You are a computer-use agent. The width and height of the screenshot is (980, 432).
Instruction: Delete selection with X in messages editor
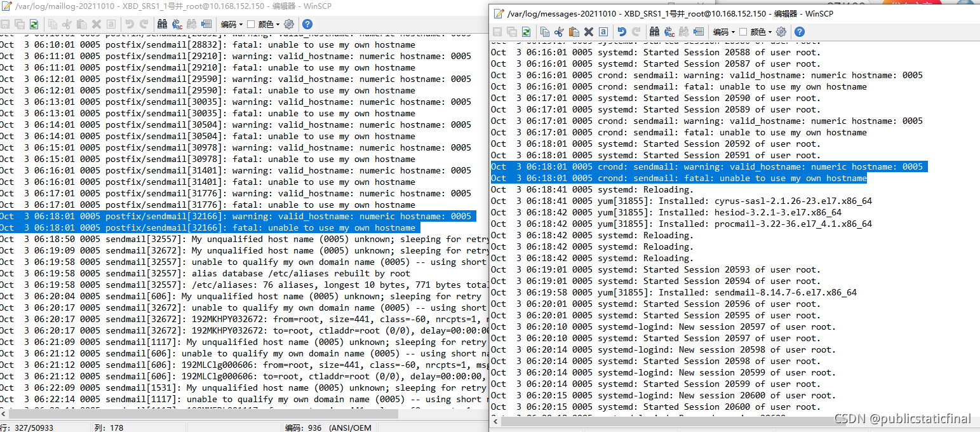click(x=589, y=32)
